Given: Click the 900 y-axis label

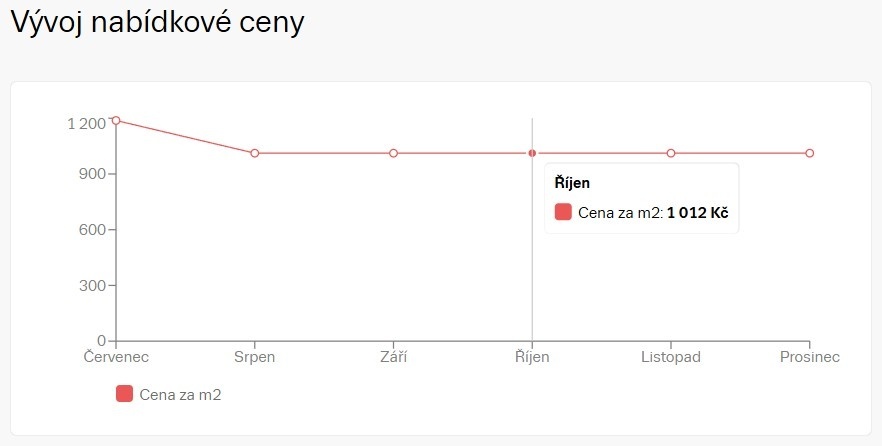Looking at the screenshot, I should (x=91, y=174).
